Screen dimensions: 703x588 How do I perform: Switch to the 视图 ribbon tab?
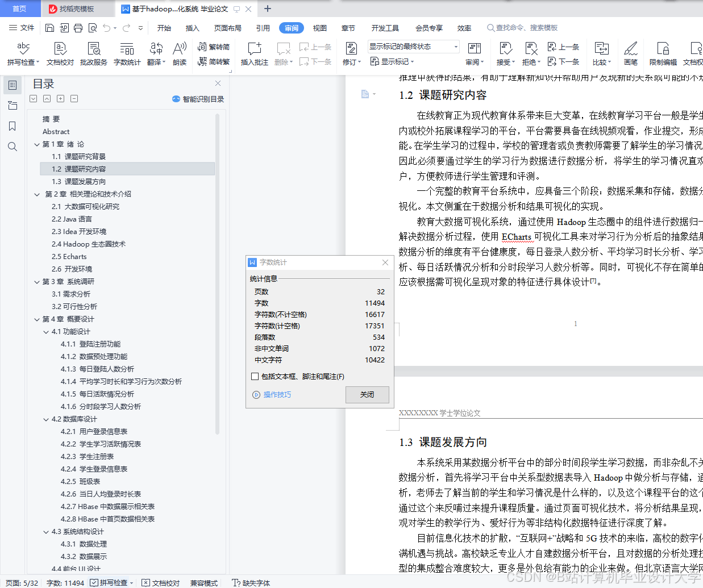point(319,27)
